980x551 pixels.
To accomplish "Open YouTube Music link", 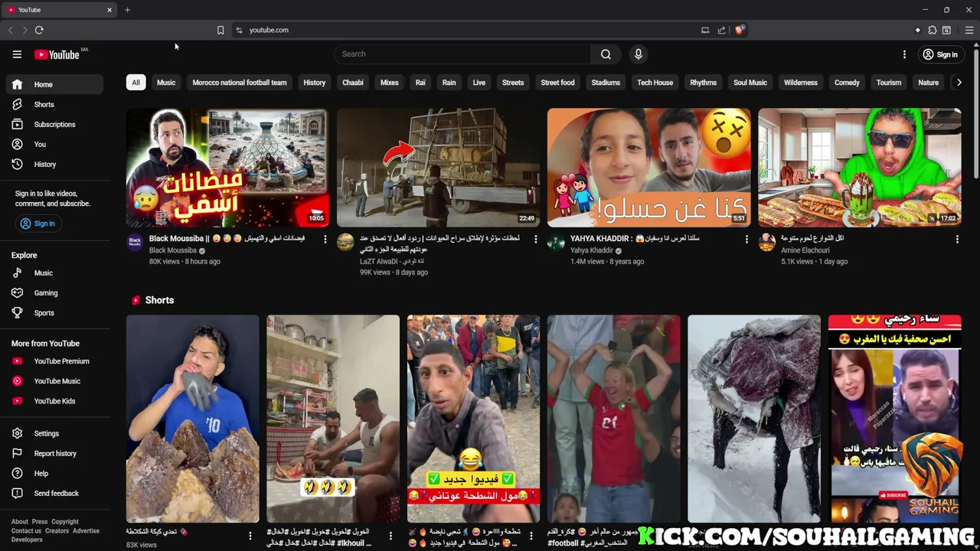I will pyautogui.click(x=54, y=381).
